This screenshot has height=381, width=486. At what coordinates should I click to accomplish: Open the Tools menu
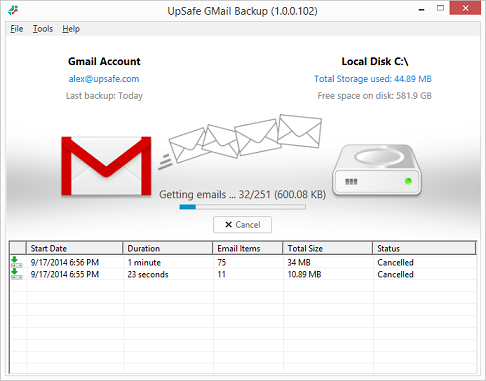tap(43, 29)
